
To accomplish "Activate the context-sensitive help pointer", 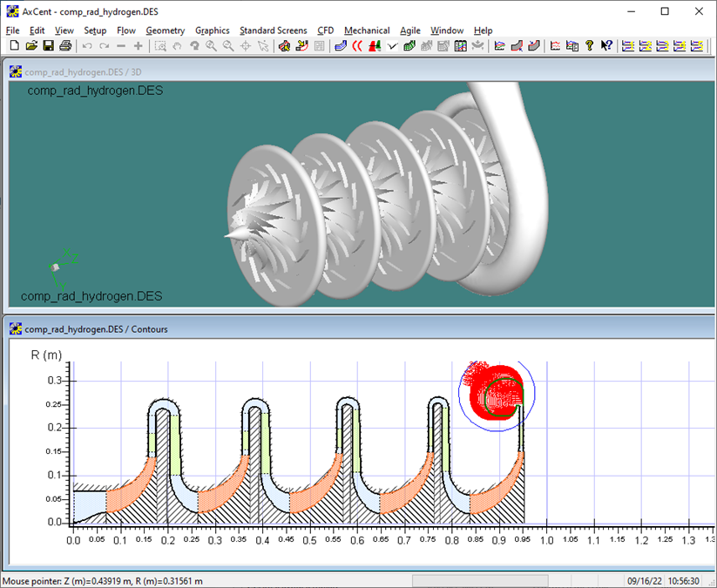I will coord(607,45).
